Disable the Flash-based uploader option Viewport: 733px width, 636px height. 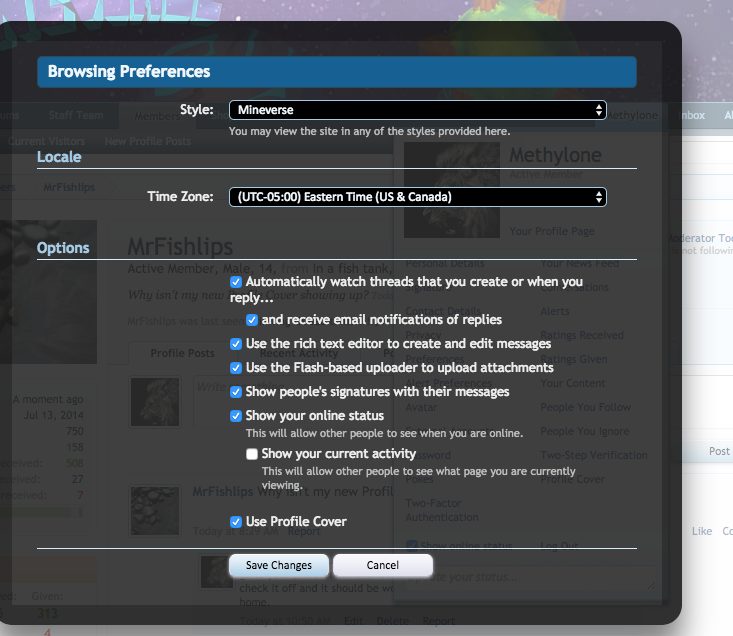click(236, 368)
